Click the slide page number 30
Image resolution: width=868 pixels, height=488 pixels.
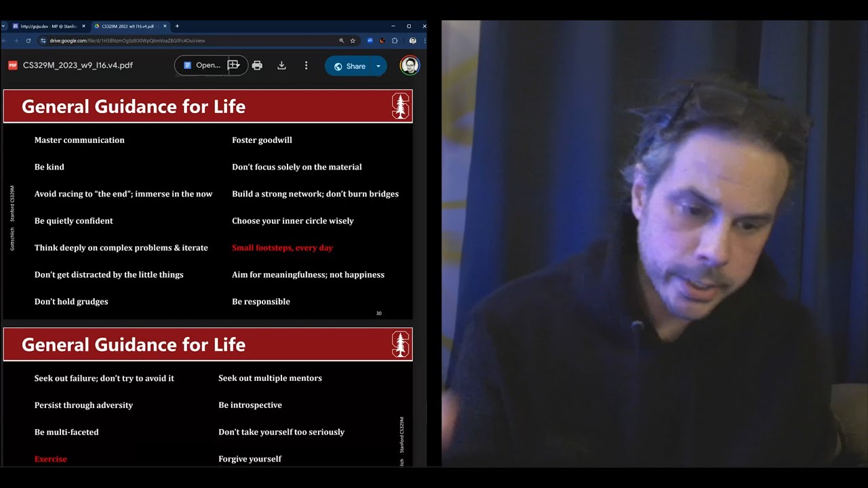click(x=379, y=313)
